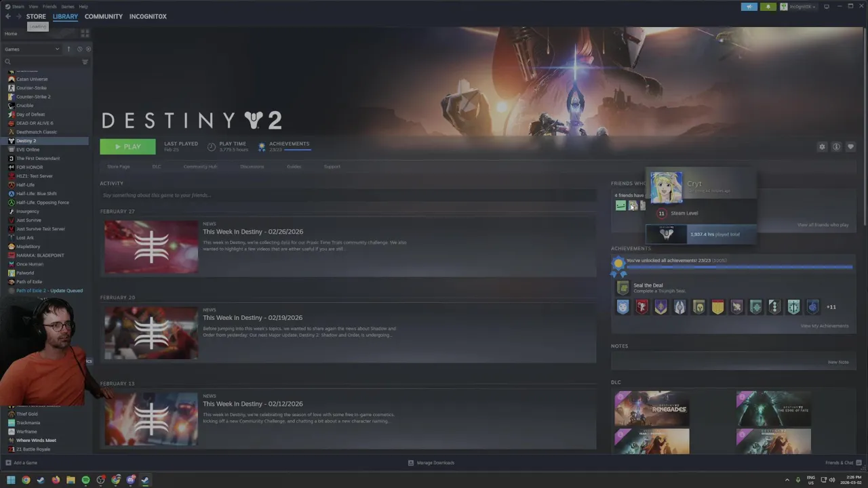Click the back navigation arrow
This screenshot has width=868, height=488.
[x=8, y=16]
